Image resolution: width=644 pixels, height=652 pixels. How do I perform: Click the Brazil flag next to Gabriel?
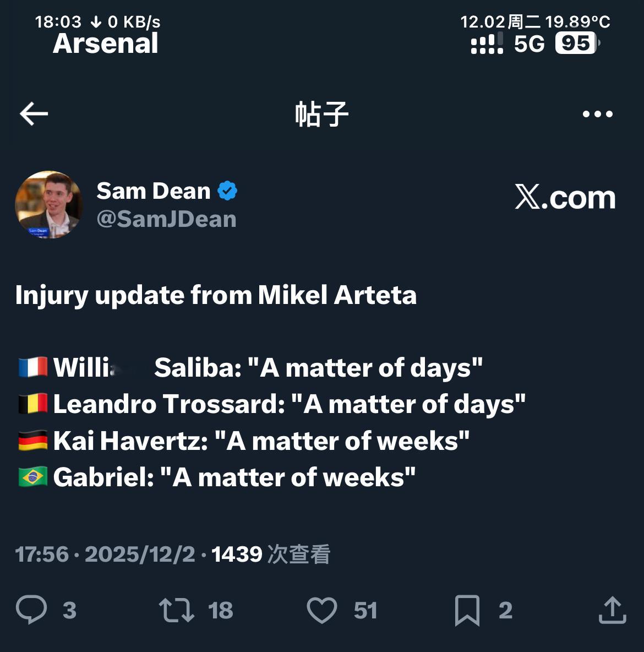pyautogui.click(x=32, y=477)
